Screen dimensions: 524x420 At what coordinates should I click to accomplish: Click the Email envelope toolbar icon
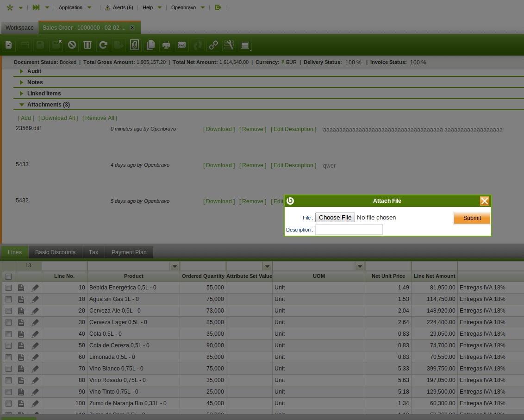[182, 45]
